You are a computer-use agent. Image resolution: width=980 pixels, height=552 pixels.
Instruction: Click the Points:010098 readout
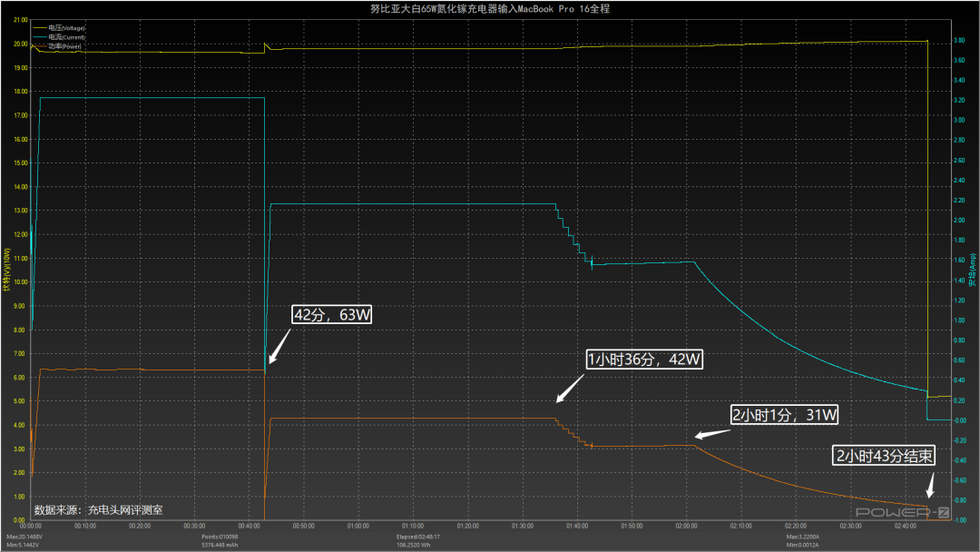tap(220, 537)
